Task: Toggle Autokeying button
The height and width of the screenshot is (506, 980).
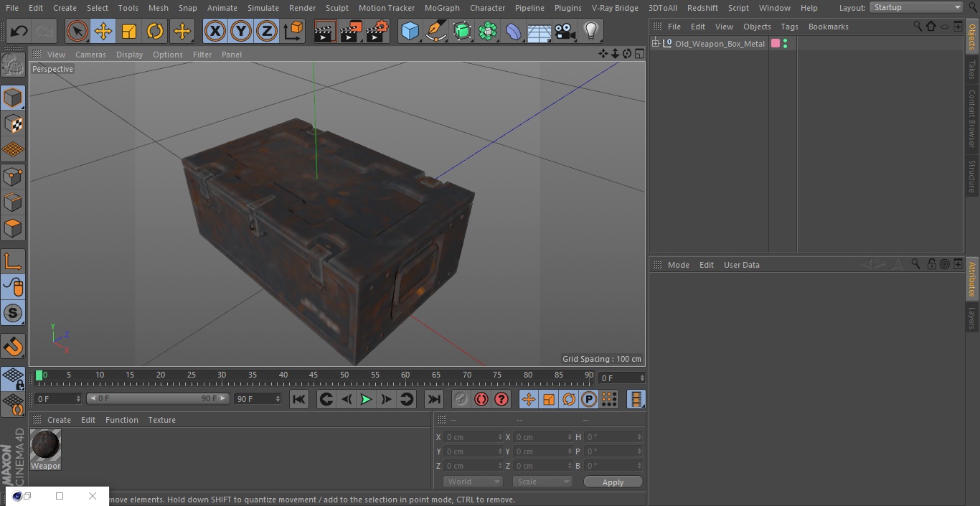Action: coord(481,399)
